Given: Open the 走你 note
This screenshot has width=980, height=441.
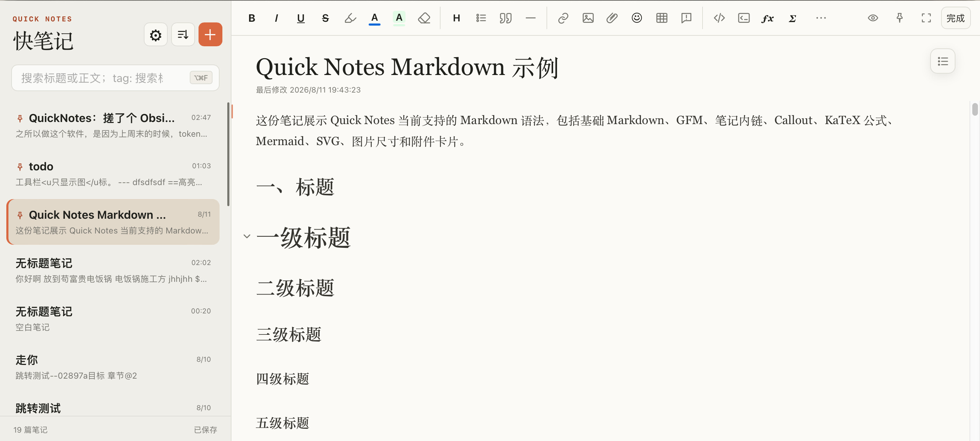Looking at the screenshot, I should coord(113,367).
